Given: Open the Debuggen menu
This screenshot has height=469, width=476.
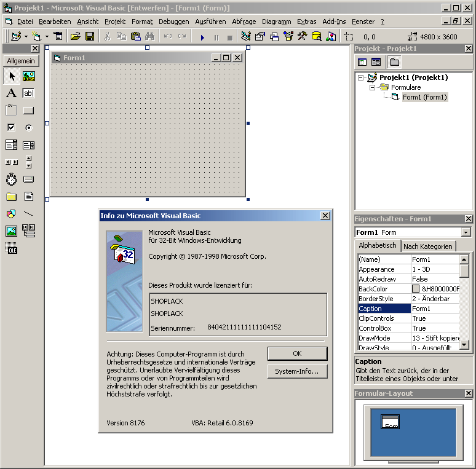Looking at the screenshot, I should [x=174, y=22].
